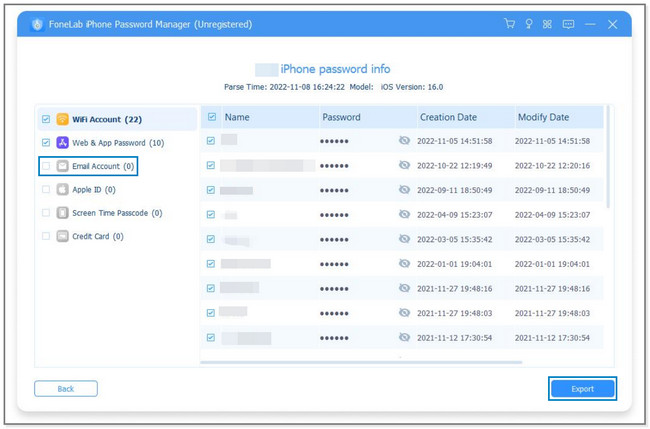Click creation date 2022-01-01 19:04:01

[x=454, y=264]
